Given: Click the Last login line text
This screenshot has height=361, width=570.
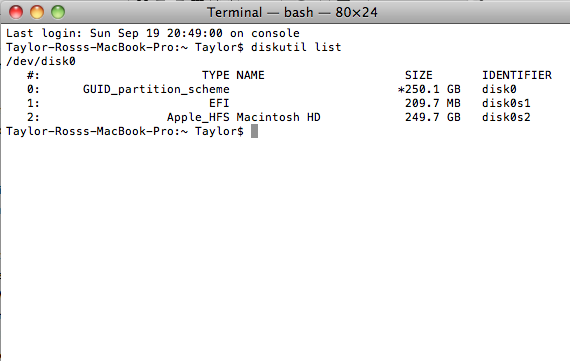Looking at the screenshot, I should point(153,33).
